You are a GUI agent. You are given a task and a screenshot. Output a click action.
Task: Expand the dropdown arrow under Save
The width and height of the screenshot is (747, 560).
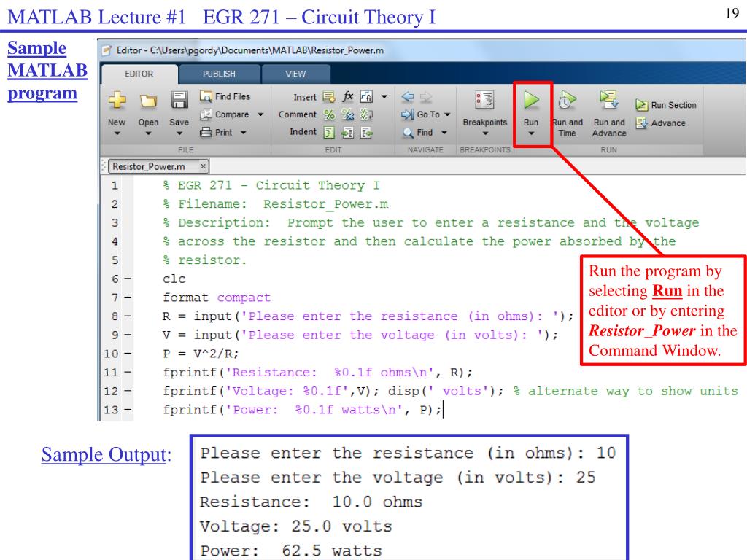click(x=179, y=134)
